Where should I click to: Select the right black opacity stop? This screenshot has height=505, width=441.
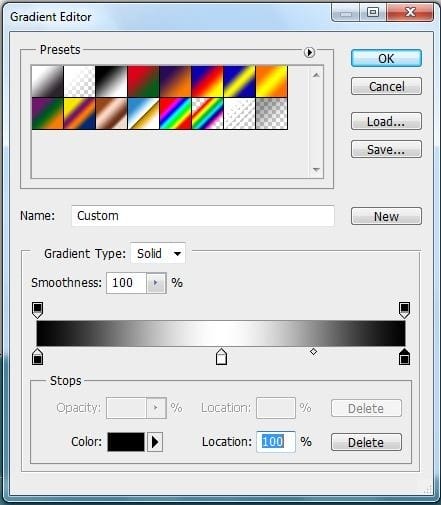(404, 310)
